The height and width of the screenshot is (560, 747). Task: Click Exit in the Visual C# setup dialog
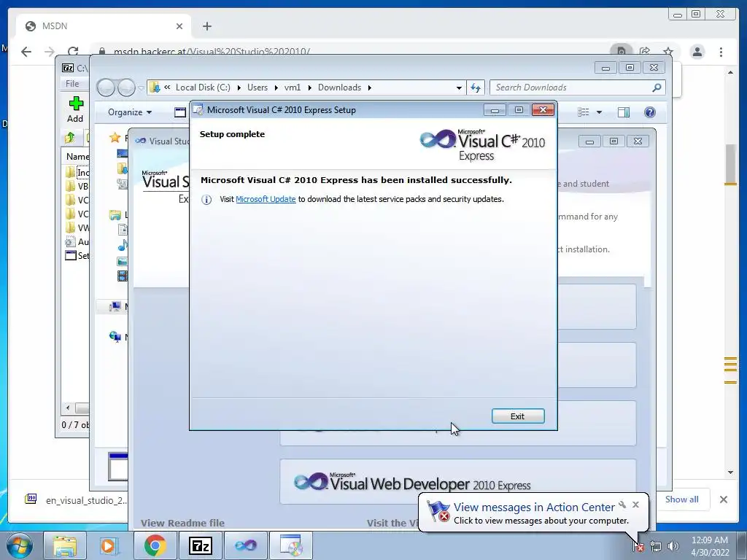[517, 416]
